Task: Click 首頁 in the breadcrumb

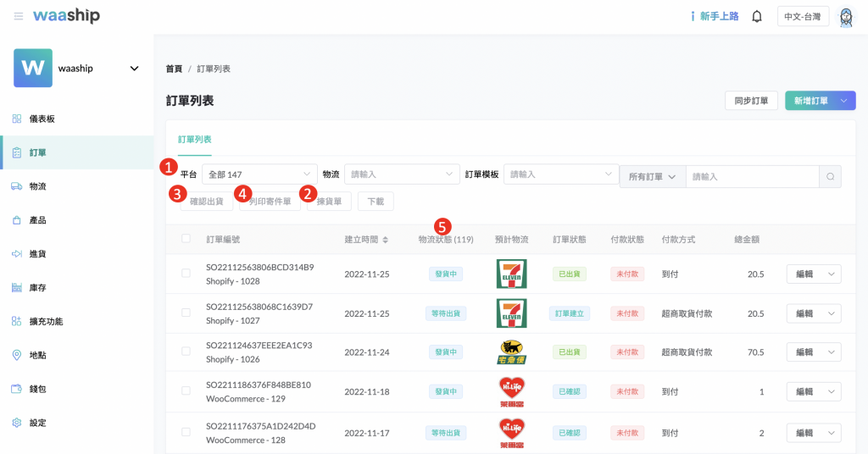Action: pyautogui.click(x=174, y=69)
